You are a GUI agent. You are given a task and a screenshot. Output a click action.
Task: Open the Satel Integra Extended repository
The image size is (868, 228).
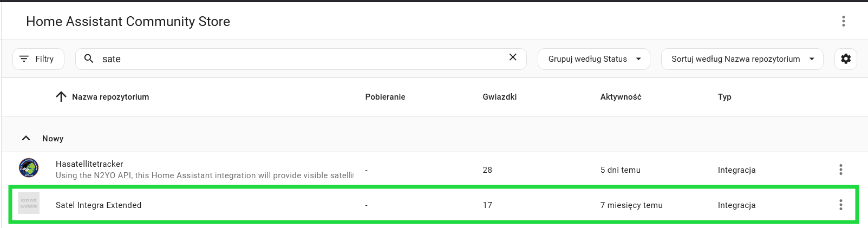pos(99,205)
